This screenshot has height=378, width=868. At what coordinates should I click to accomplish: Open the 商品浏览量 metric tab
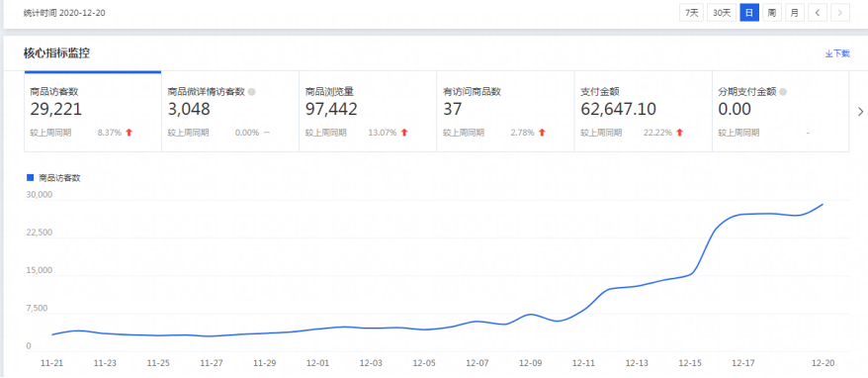pyautogui.click(x=368, y=111)
